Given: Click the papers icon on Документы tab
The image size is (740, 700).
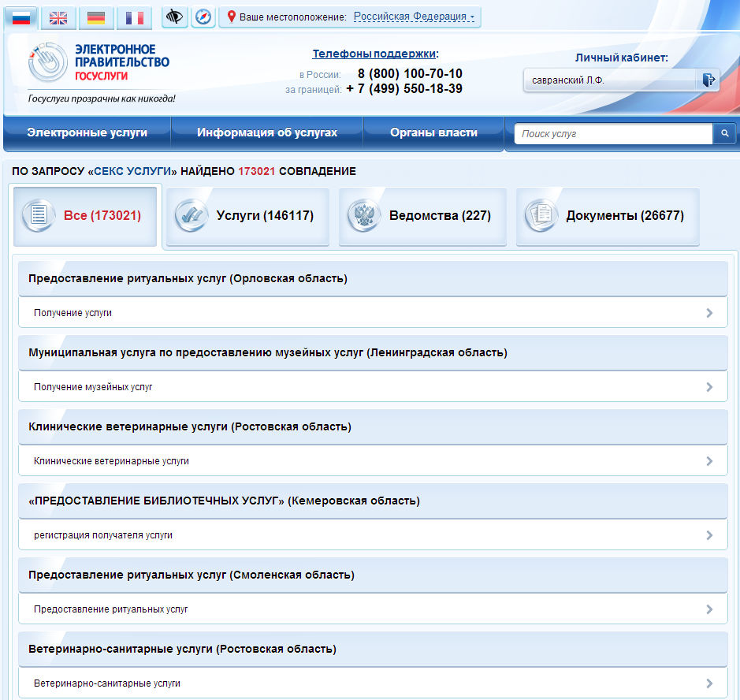Looking at the screenshot, I should tap(541, 215).
